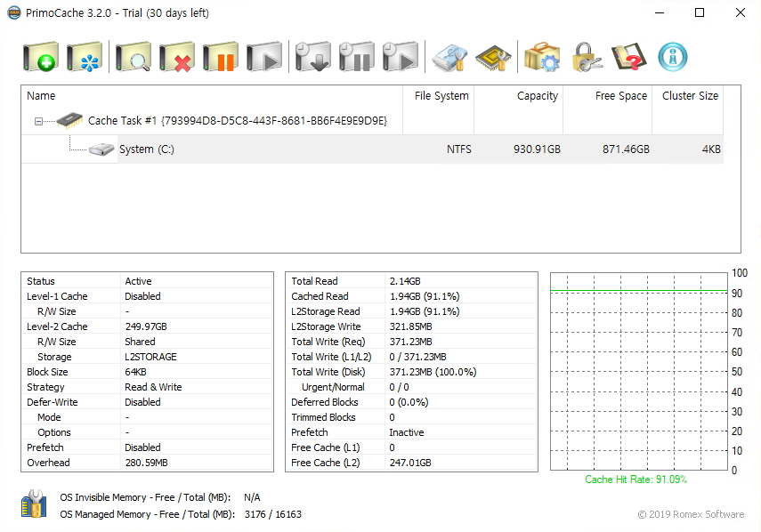Open invisible memory manager with chip wrench icon
Screen dimensions: 761x532
(494, 57)
